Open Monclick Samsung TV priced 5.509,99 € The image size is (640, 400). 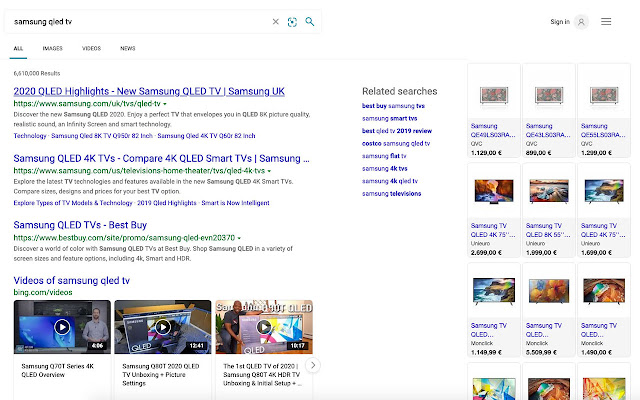pos(549,310)
